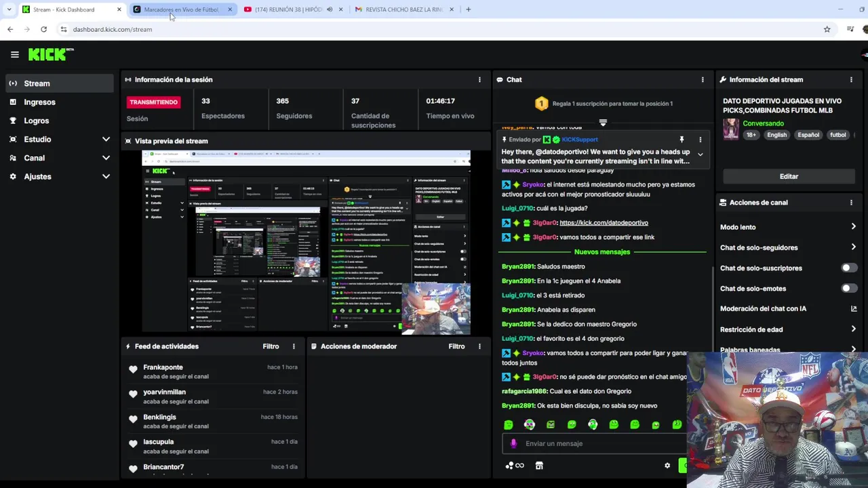Screen dimensions: 868x488
Task: Open the hamburger menu beside Kick logo
Action: point(14,55)
